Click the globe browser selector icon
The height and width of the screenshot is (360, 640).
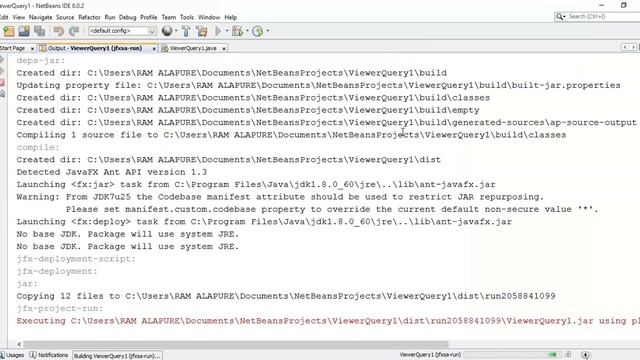click(x=167, y=31)
